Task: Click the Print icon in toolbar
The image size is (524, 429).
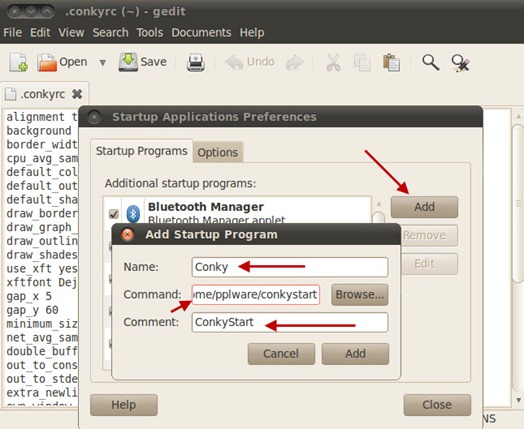Action: point(195,62)
